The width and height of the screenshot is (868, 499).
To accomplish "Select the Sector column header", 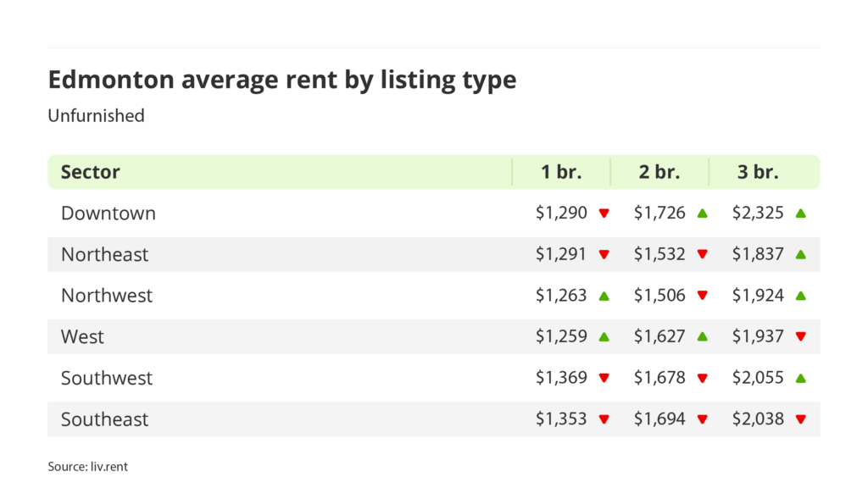I will point(91,172).
